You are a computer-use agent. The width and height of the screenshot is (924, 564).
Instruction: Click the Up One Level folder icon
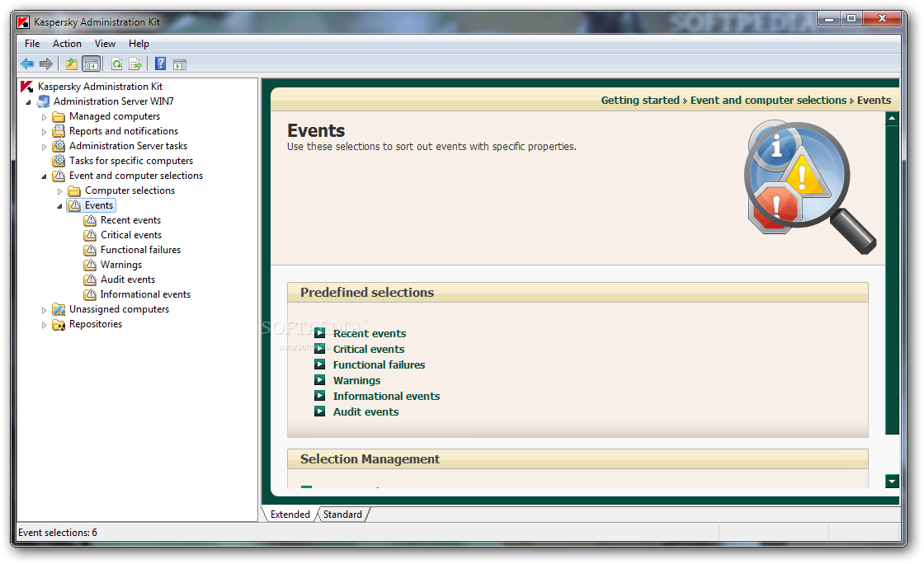[x=71, y=63]
